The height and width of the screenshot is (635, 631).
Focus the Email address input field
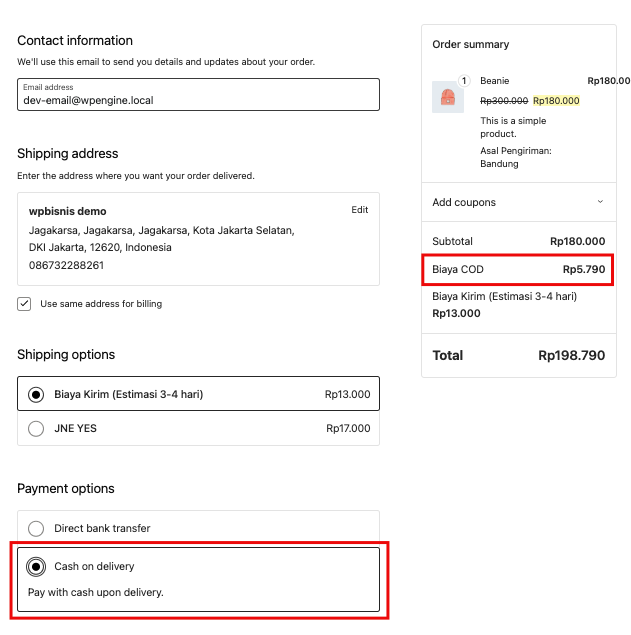coord(198,100)
